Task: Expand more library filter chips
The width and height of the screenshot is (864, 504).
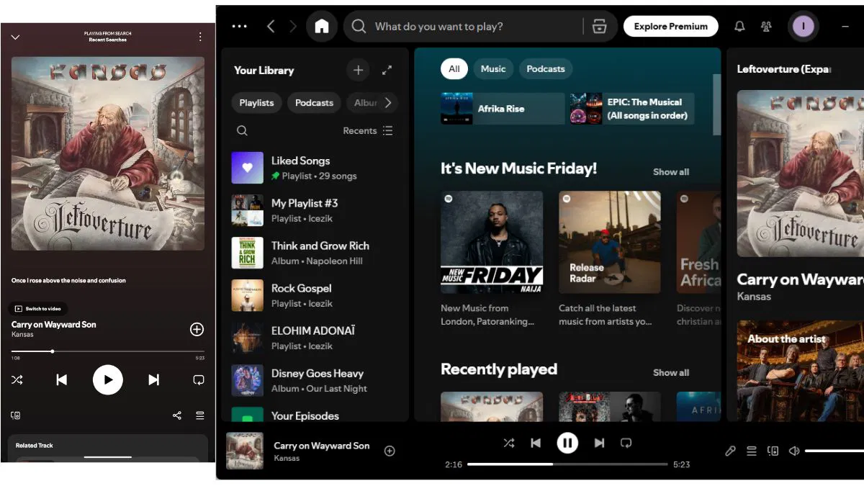Action: [x=390, y=102]
